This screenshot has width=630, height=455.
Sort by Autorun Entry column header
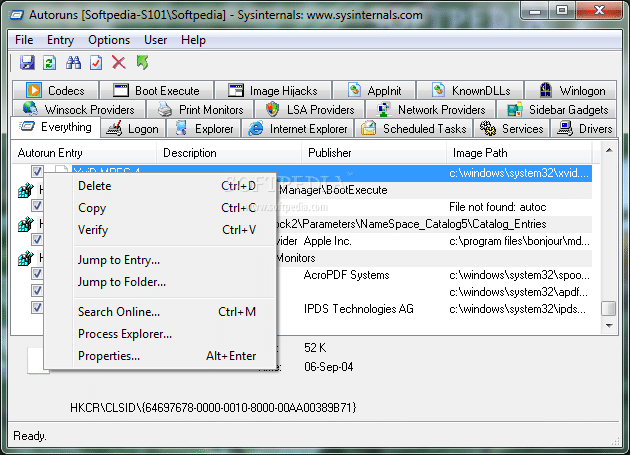[x=84, y=153]
